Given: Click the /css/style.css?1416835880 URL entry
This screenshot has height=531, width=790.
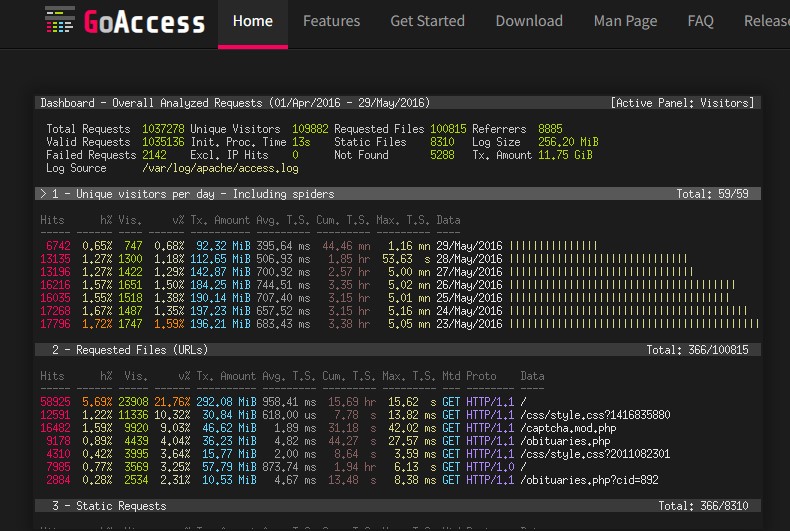Looking at the screenshot, I should coord(595,415).
